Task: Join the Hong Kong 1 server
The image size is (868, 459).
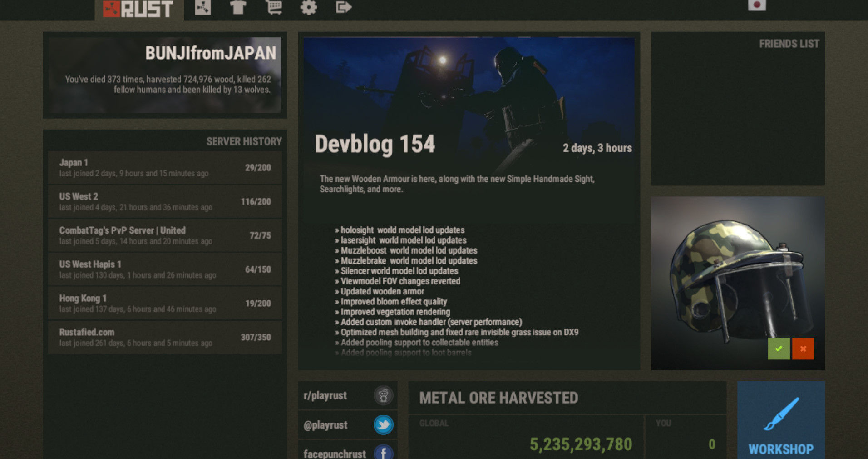Action: point(165,304)
